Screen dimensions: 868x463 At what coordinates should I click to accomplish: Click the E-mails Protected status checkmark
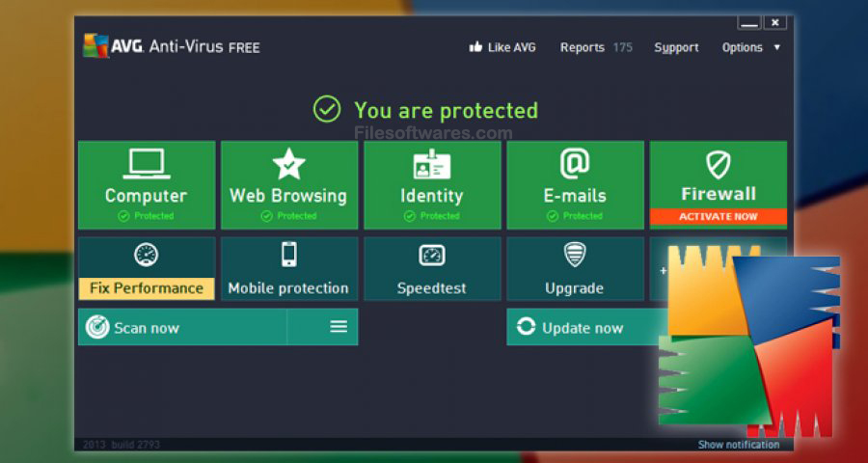(552, 216)
